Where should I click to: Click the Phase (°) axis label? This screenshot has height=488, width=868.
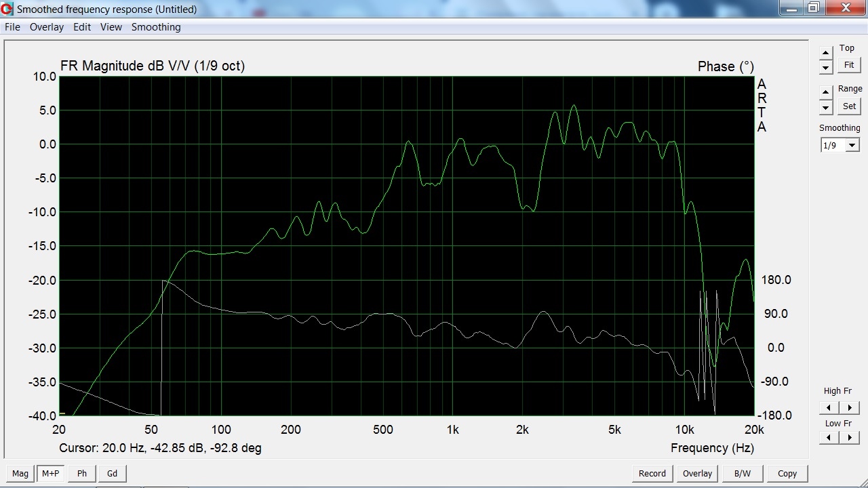[x=726, y=66]
